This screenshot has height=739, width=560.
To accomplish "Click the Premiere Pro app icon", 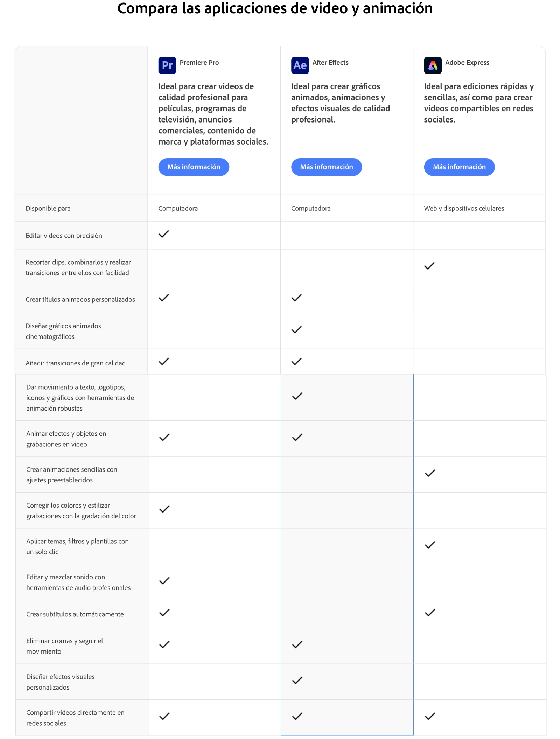I will click(167, 65).
